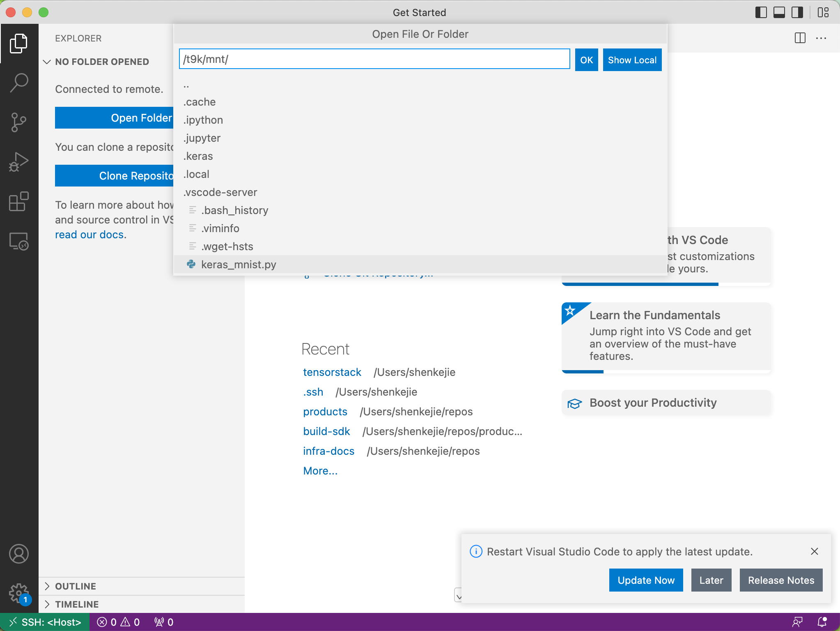Select the .bash_history file
Viewport: 840px width, 631px height.
(420, 210)
